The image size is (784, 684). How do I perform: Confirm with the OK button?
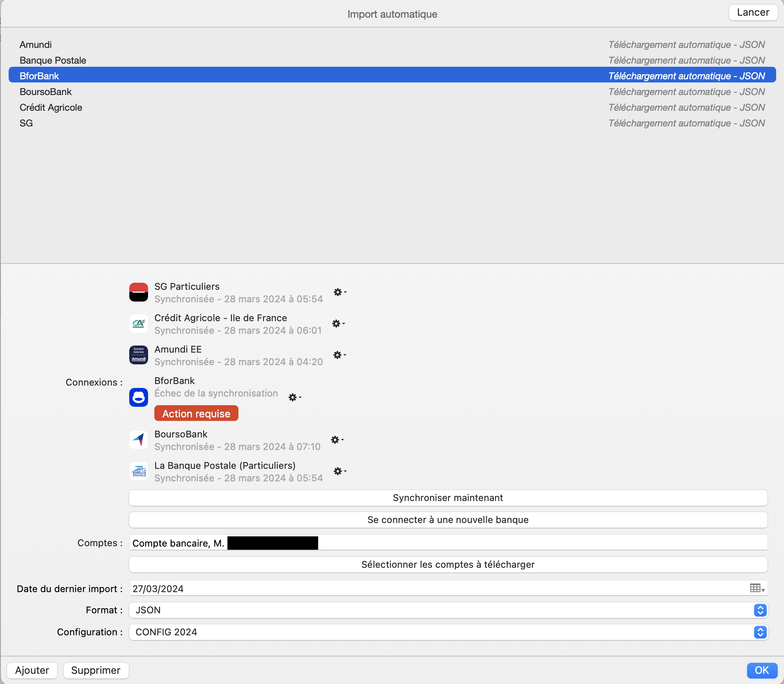click(762, 670)
